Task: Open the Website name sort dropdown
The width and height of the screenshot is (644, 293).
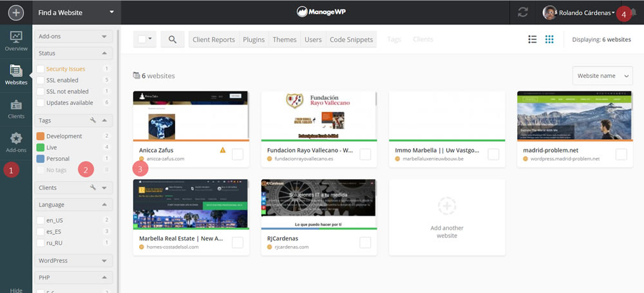Action: point(603,75)
